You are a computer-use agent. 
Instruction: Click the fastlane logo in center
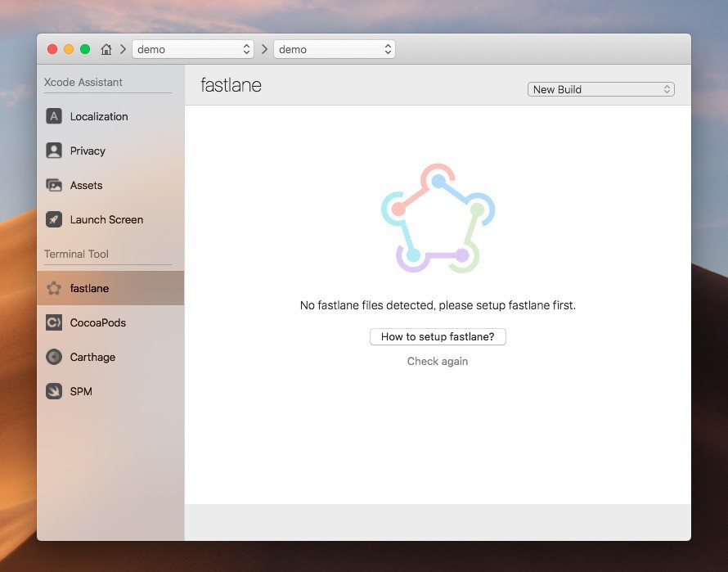click(x=438, y=218)
